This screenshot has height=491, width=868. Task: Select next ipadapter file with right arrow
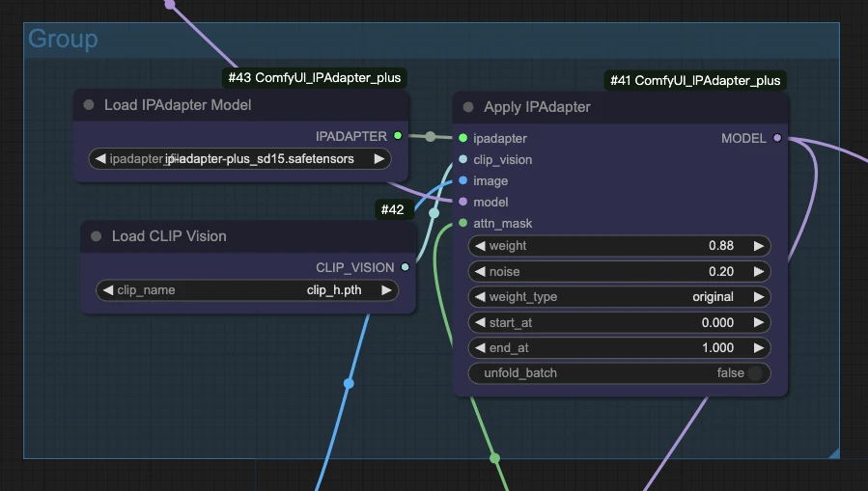pos(379,159)
